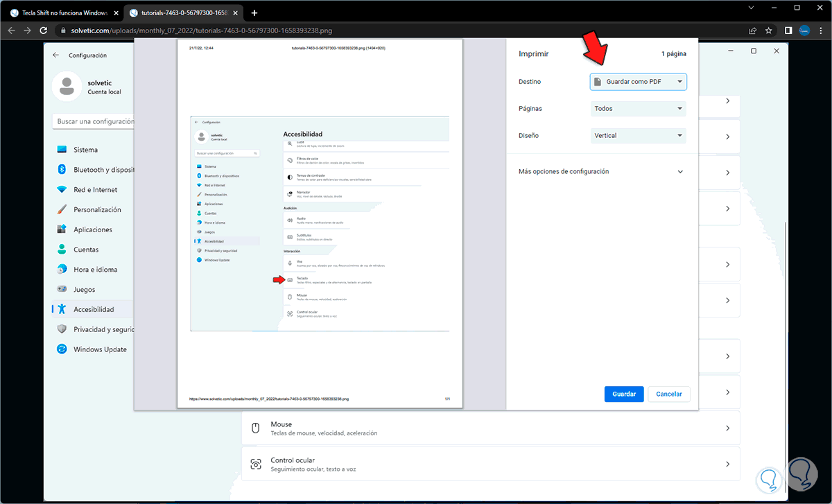
Task: Click the Hora e idioma globe icon
Action: [62, 270]
